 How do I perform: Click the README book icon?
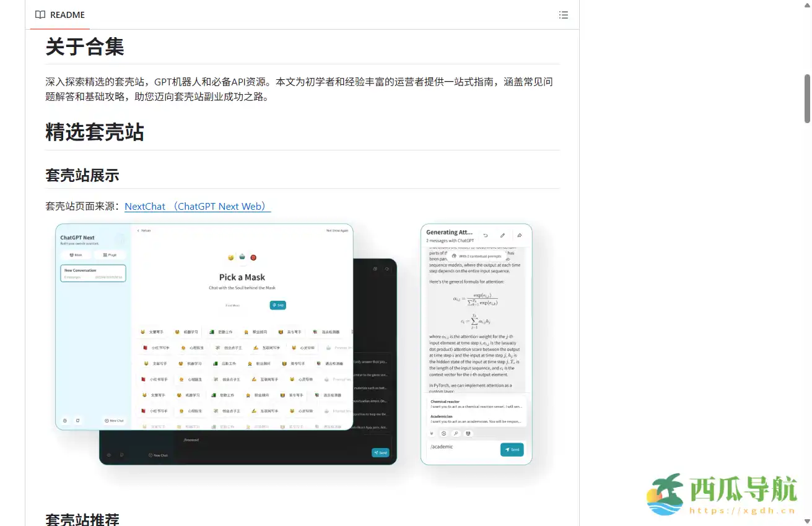[x=40, y=14]
